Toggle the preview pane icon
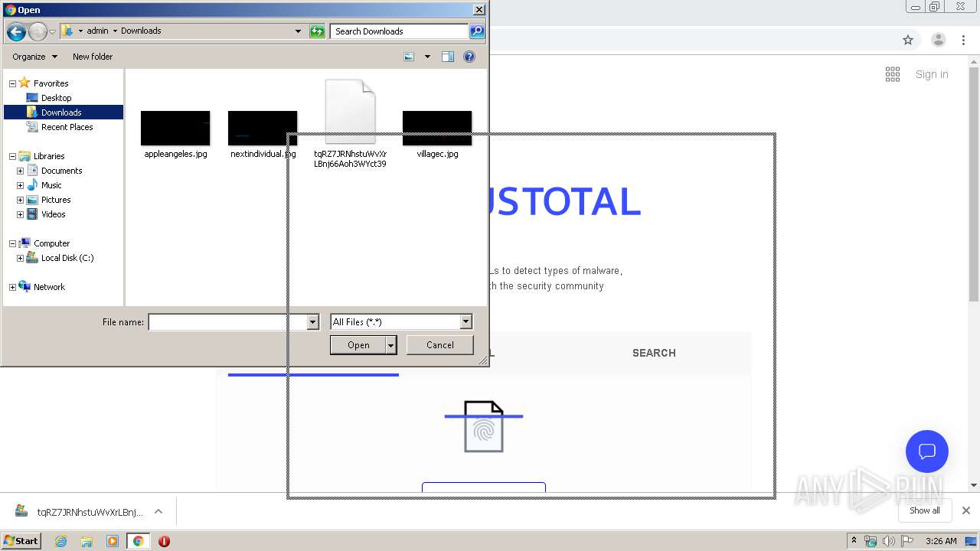The image size is (980, 551). (448, 57)
